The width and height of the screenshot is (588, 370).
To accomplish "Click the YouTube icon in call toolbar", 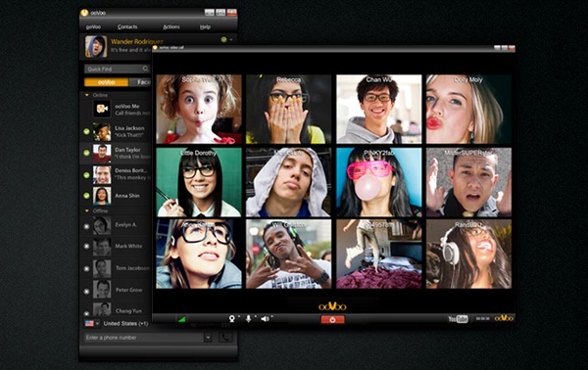I will 458,319.
